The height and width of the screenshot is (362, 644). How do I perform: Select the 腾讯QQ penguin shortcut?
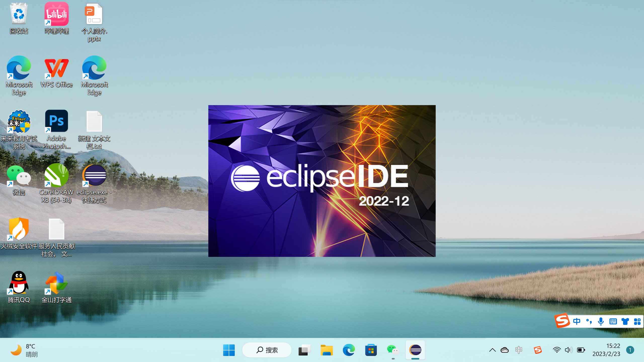tap(19, 287)
